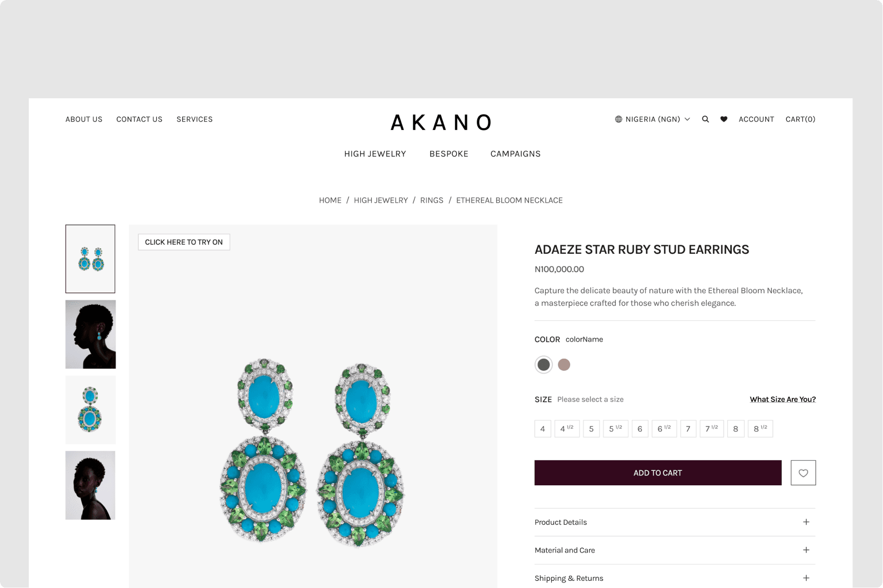Click the Click Here To Try On button
The height and width of the screenshot is (588, 883).
click(x=184, y=242)
